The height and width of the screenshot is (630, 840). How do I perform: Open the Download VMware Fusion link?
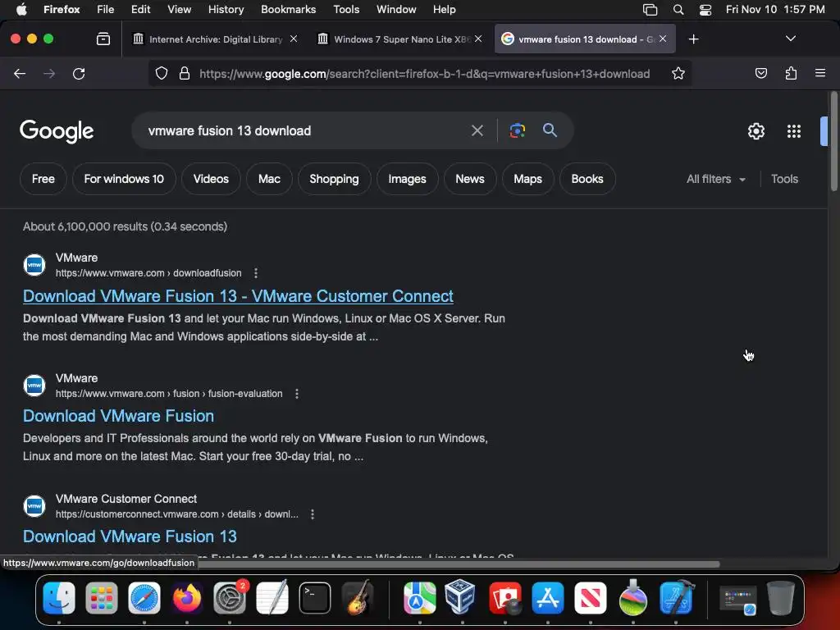point(118,416)
